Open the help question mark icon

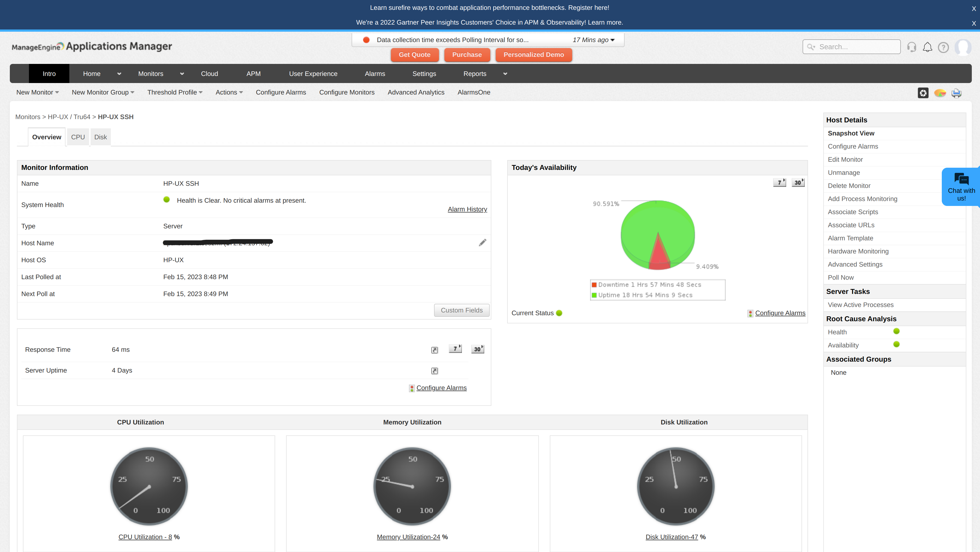(x=943, y=47)
